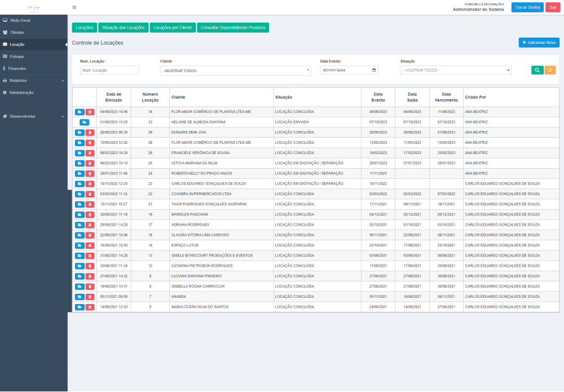Delete Franciele Verônica de Sousa rental
Image resolution: width=564 pixels, height=392 pixels.
pos(90,153)
